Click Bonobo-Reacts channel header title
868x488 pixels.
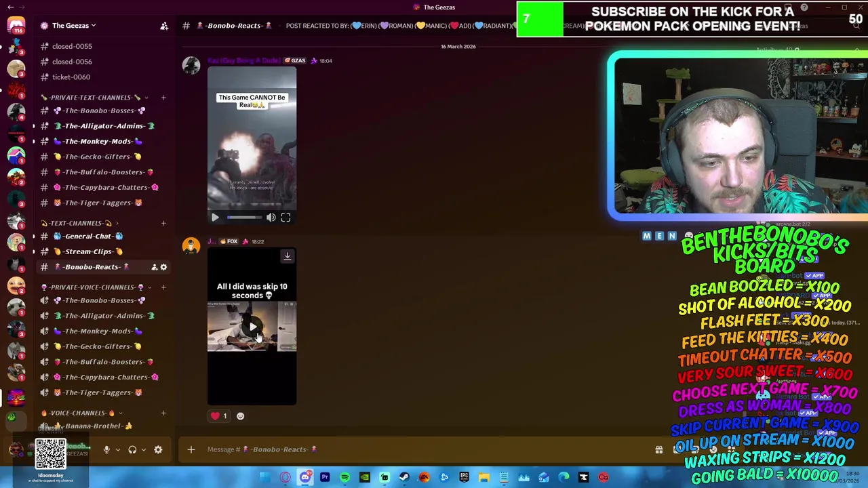[x=235, y=26]
